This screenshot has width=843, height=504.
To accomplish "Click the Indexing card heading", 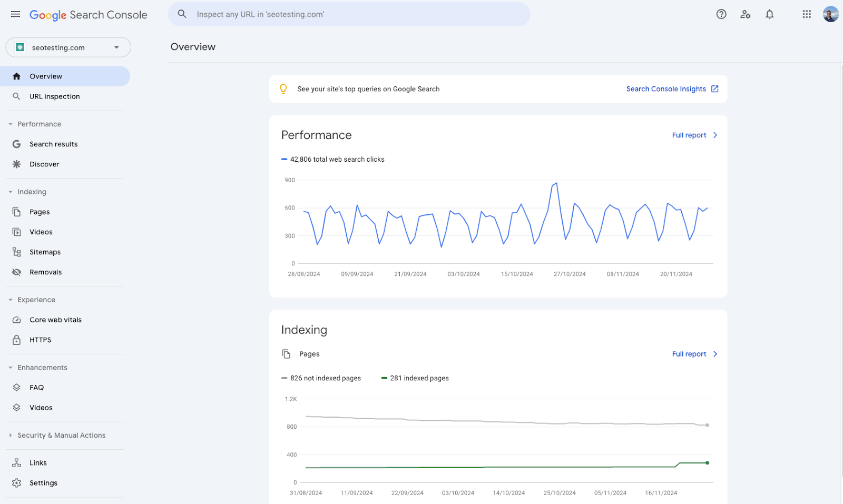I will [305, 330].
